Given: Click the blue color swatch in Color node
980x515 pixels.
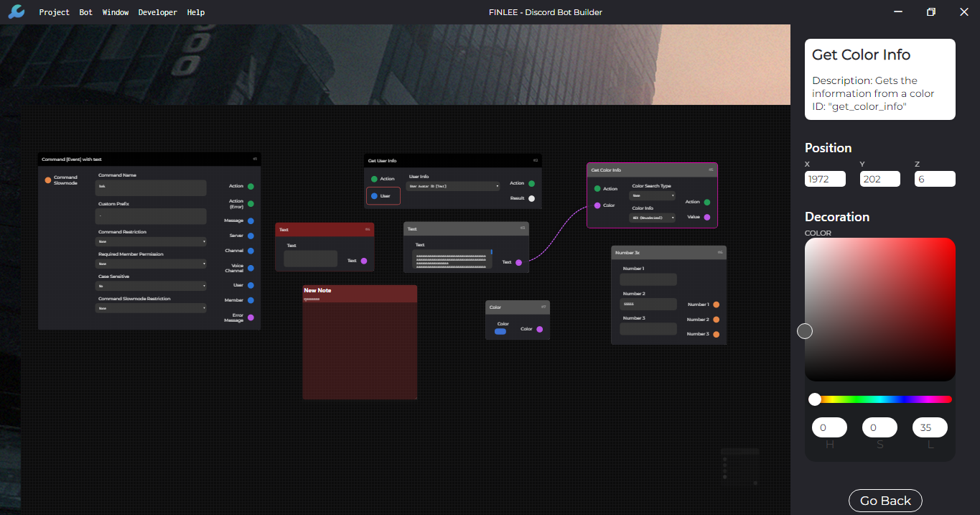Looking at the screenshot, I should [x=500, y=331].
